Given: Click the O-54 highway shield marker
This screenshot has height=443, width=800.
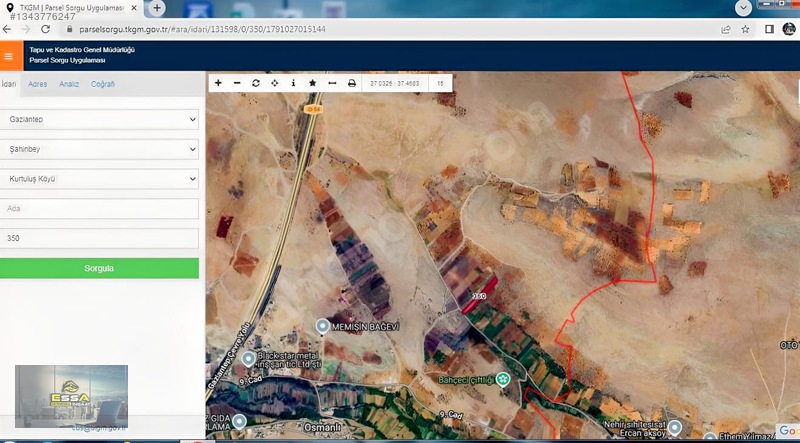Looking at the screenshot, I should [313, 109].
